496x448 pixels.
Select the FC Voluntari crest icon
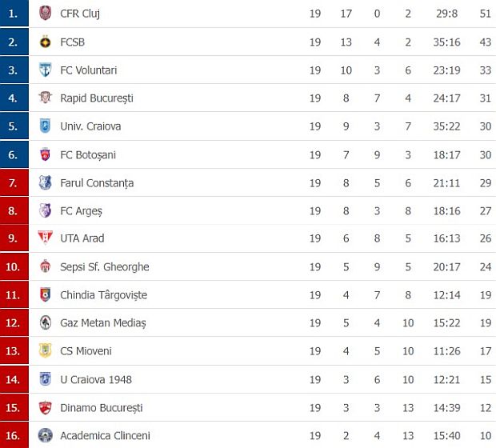coord(46,70)
